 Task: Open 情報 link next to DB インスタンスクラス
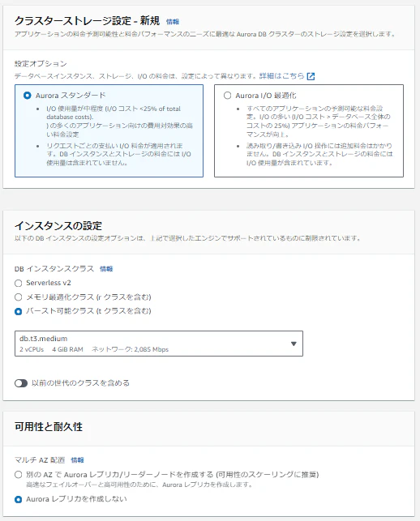106,269
